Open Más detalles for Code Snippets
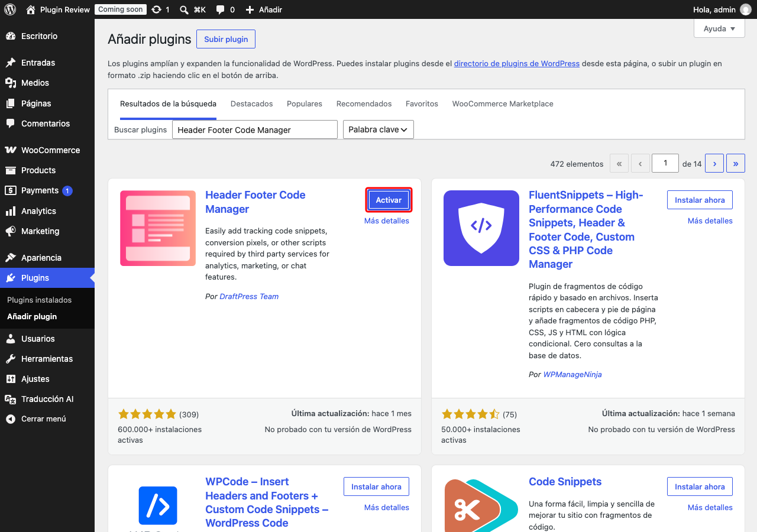 pos(710,508)
